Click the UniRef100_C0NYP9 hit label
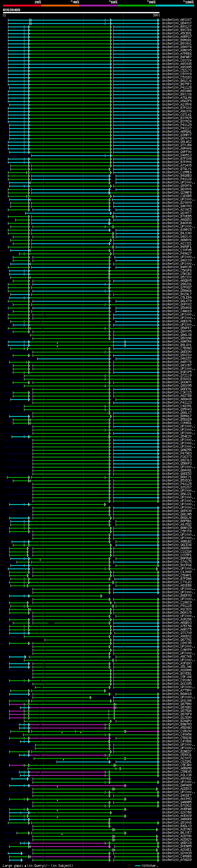The image size is (197, 868). tap(177, 650)
